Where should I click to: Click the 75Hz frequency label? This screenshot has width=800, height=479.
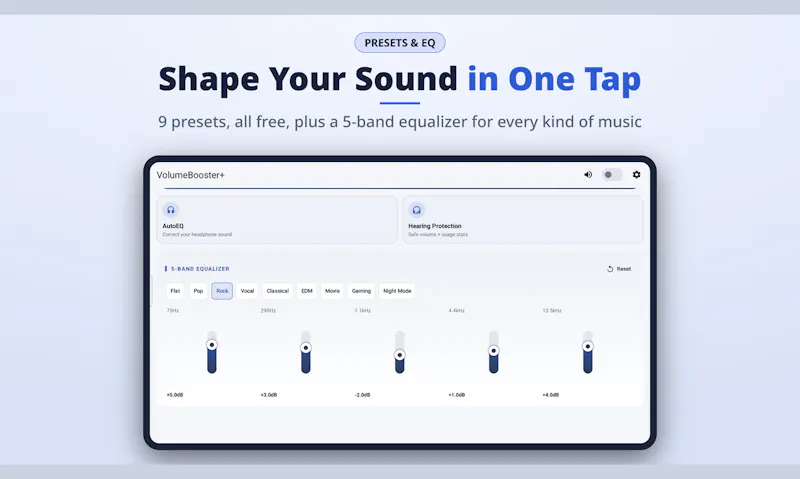click(x=172, y=310)
